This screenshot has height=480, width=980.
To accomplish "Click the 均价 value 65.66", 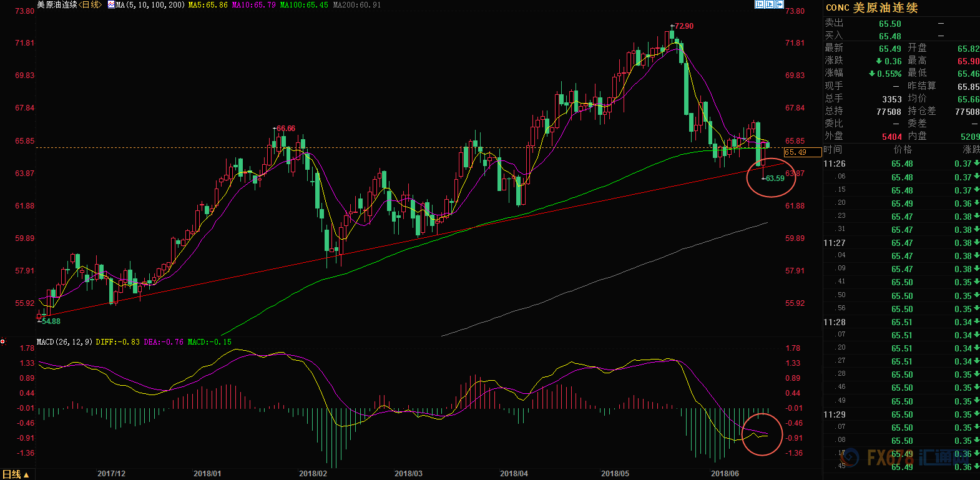I will [969, 99].
